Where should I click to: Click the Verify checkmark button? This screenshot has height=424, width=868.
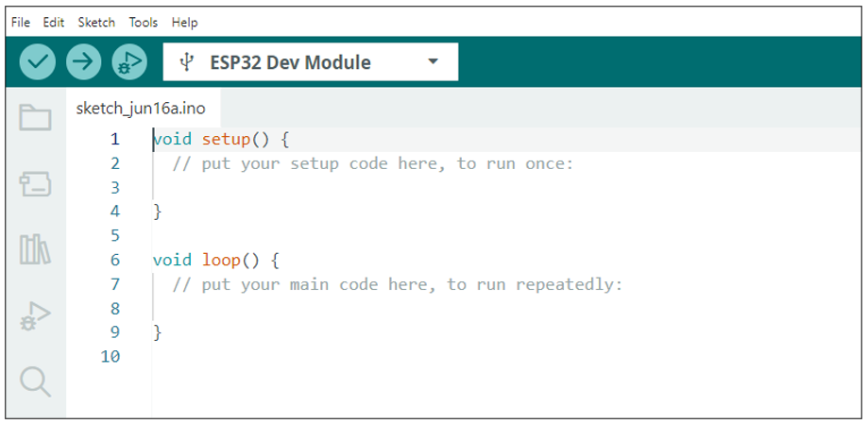[38, 61]
